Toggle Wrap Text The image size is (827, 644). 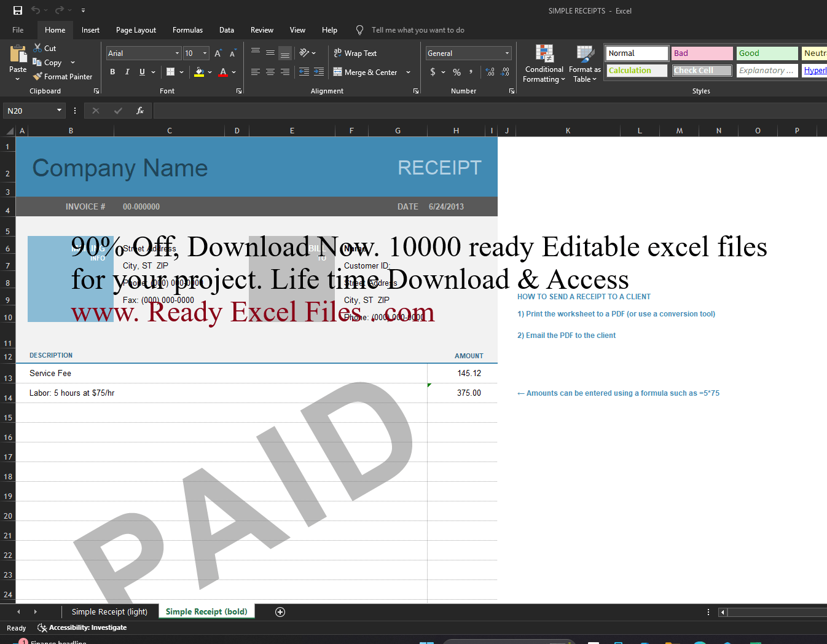(x=355, y=53)
